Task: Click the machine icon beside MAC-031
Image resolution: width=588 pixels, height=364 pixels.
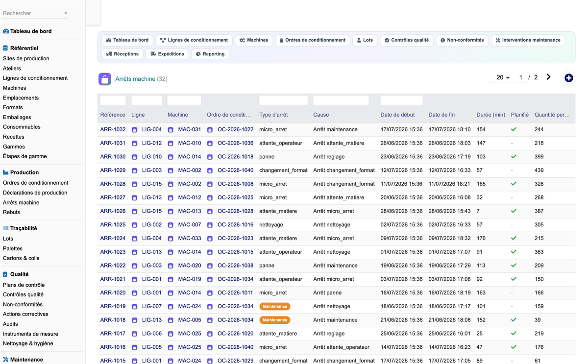Action: coord(171,130)
